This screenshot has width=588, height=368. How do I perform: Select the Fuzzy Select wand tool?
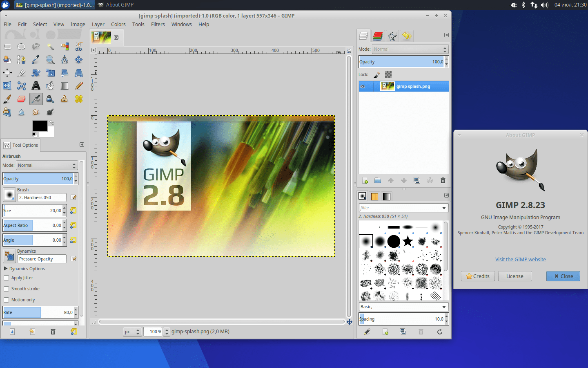(50, 47)
